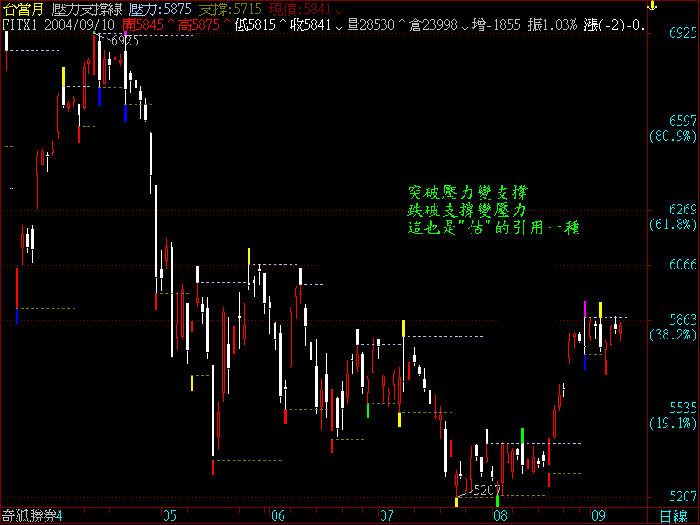Screen dimensions: 700x525
Task: Click the 6066 price axis label
Action: [683, 264]
